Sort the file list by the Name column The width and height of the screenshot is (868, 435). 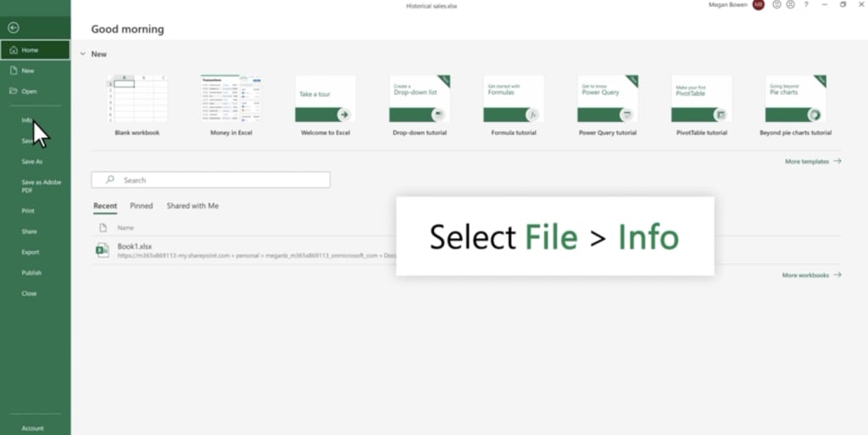[125, 227]
